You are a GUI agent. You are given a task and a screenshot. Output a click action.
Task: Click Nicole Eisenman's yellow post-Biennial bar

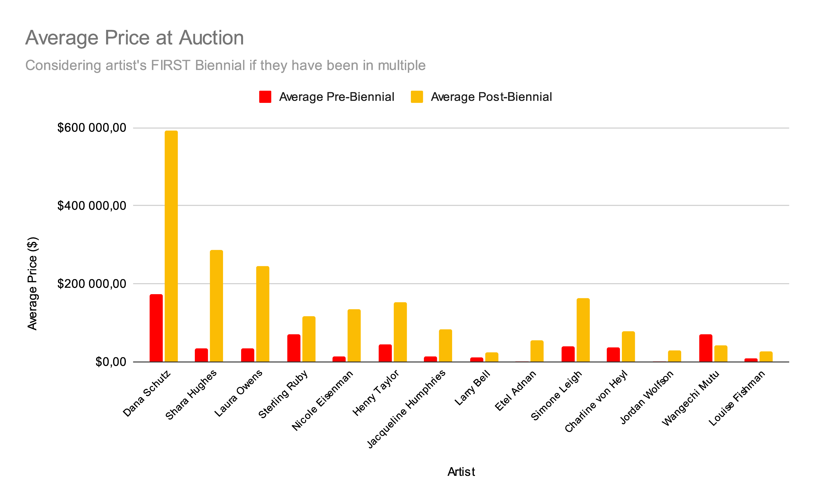(354, 336)
